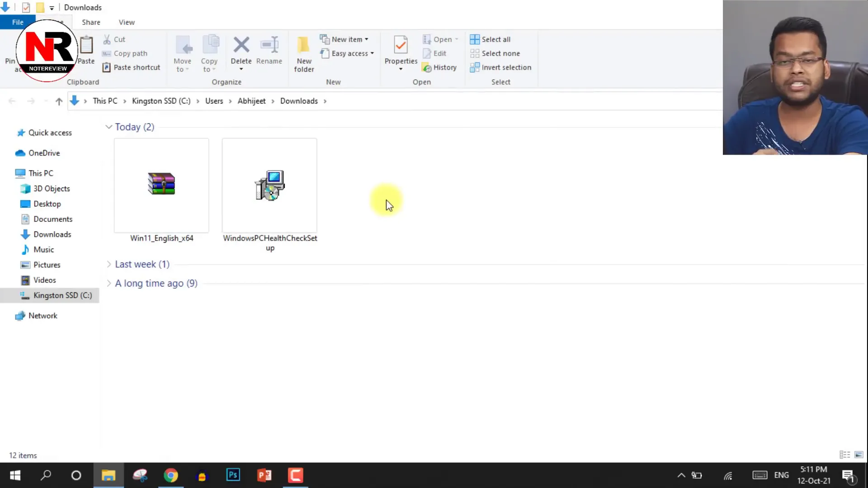
Task: Click the File Explorer taskbar icon
Action: point(108,475)
